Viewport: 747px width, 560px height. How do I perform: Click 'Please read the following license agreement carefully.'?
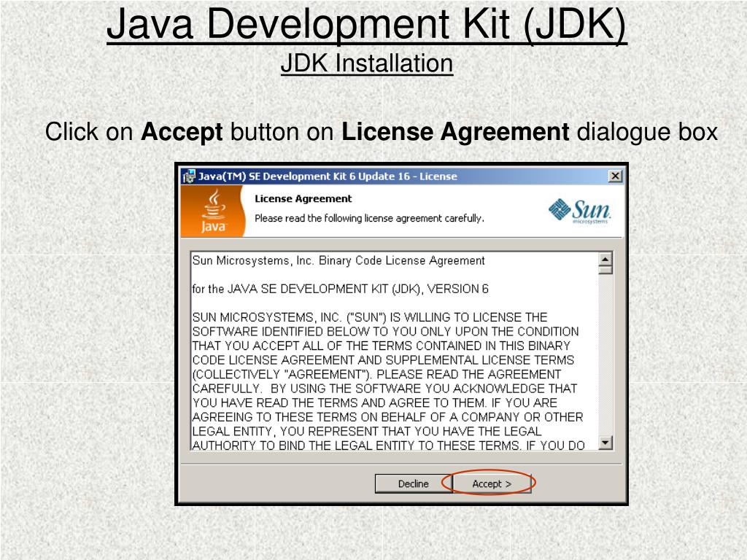click(369, 218)
